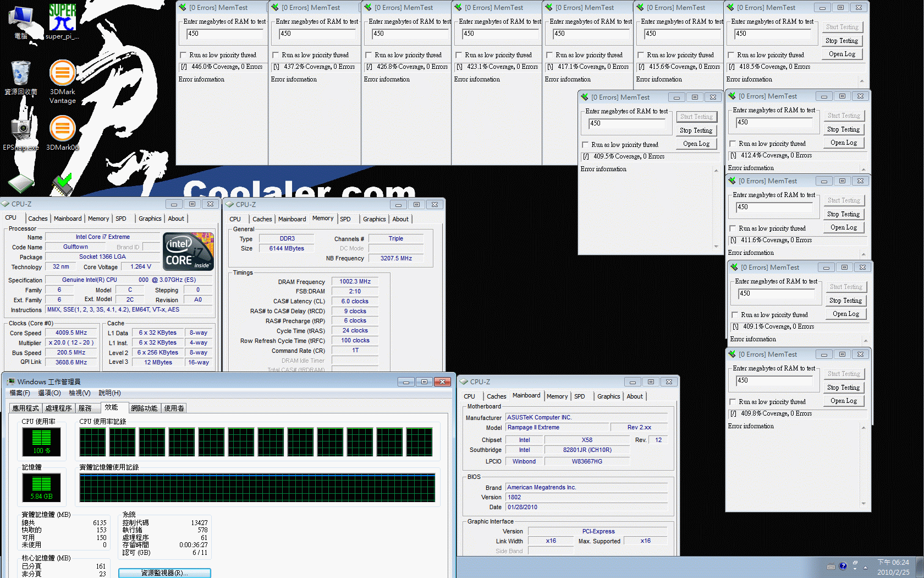The height and width of the screenshot is (578, 924).
Task: Click RAM megabytes field in 446.0% MemTest
Action: (x=224, y=35)
